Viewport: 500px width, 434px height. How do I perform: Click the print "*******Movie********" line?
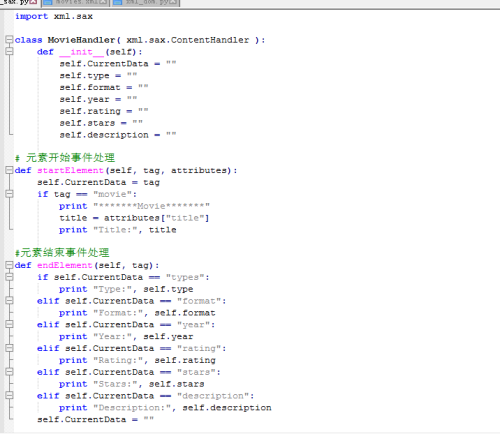pos(134,206)
